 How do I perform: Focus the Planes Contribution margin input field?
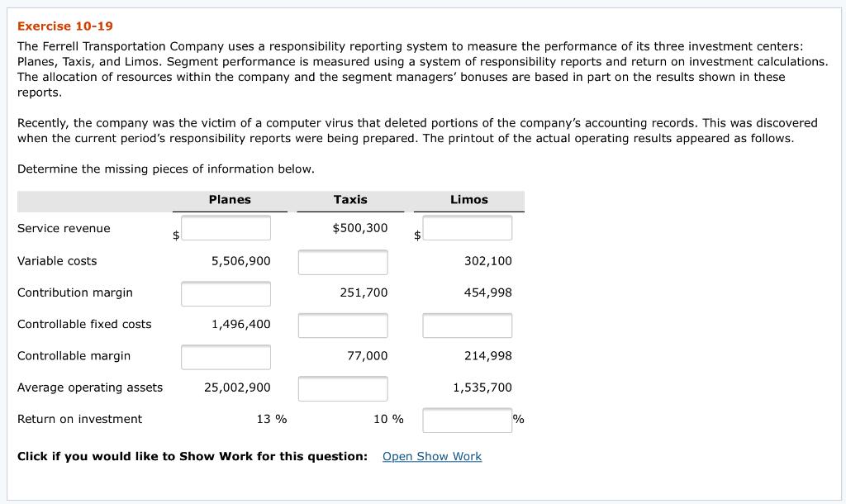coord(226,294)
